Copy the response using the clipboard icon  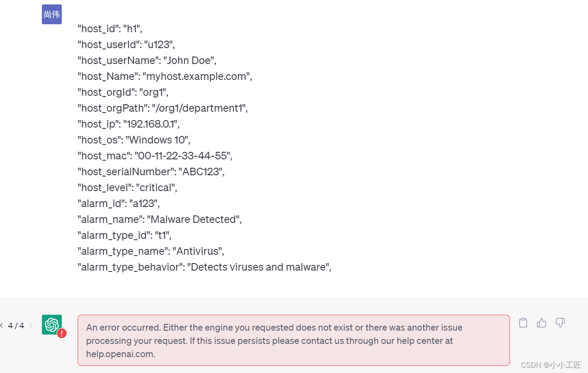[523, 323]
